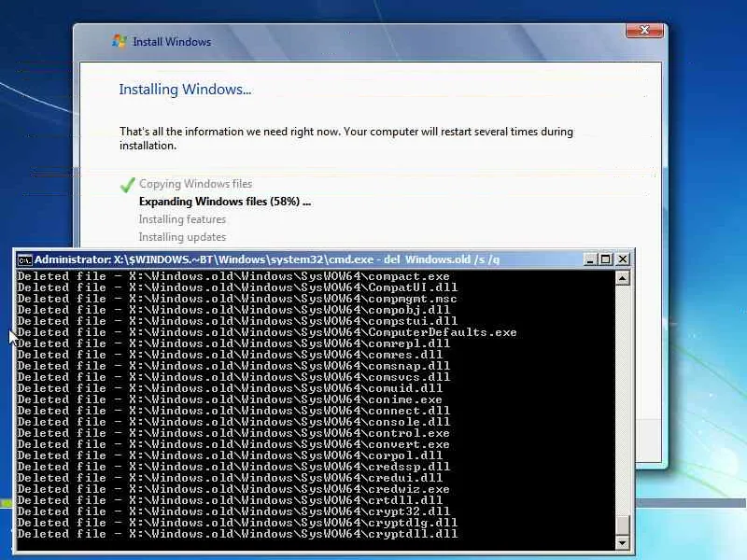Minimize the command prompt window
The image size is (747, 560).
pos(590,259)
